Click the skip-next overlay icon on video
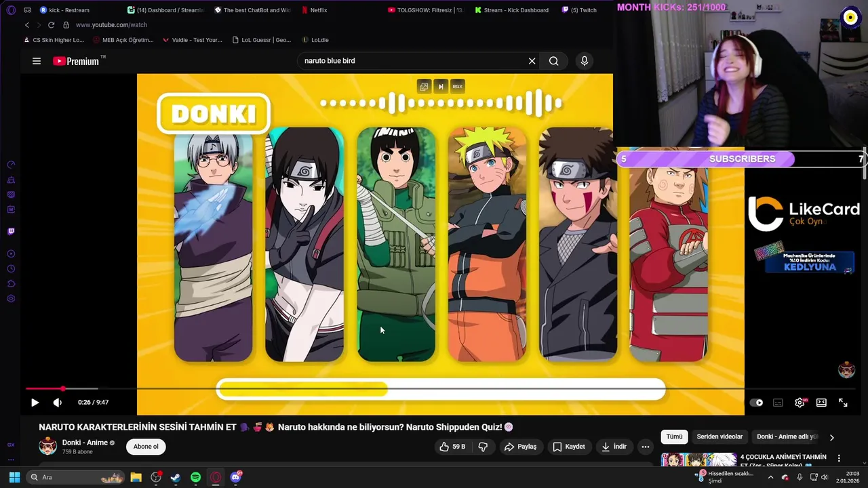 (x=441, y=86)
